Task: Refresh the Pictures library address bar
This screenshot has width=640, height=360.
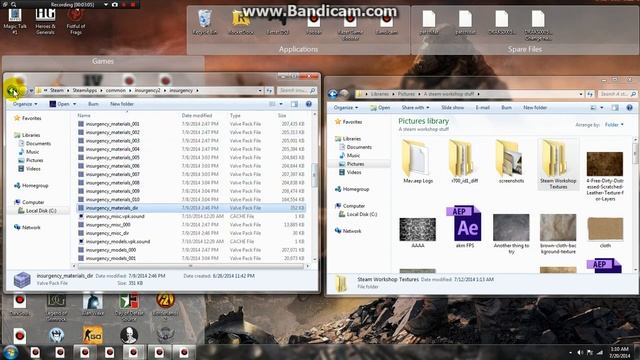Action: tap(590, 94)
